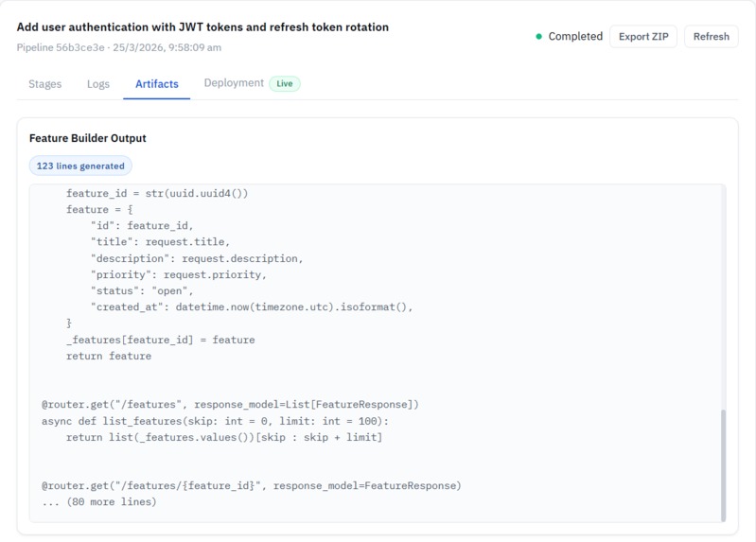Click the '... (80 more lines)' text
Image resolution: width=756 pixels, height=542 pixels.
coord(99,502)
